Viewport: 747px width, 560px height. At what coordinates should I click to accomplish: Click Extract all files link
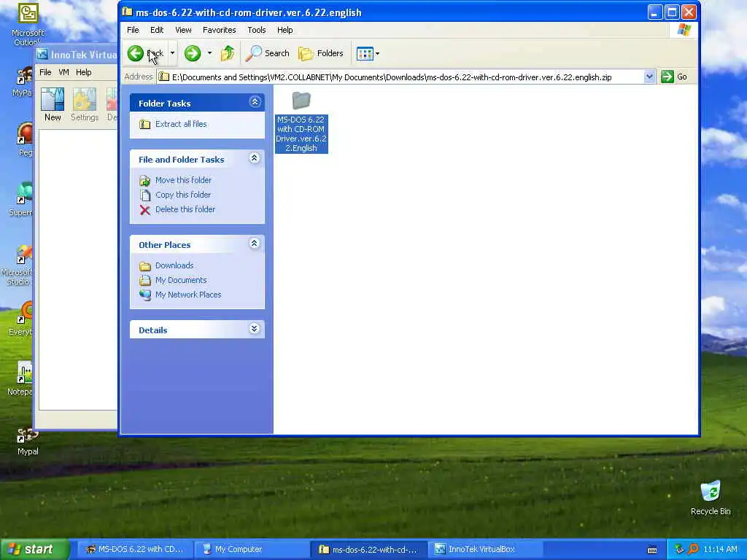pos(181,124)
